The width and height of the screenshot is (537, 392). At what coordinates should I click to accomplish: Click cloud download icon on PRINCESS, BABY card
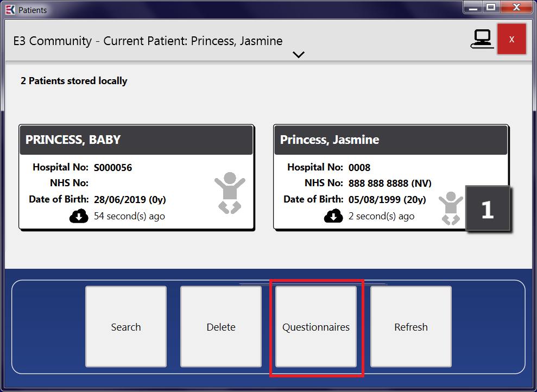79,217
